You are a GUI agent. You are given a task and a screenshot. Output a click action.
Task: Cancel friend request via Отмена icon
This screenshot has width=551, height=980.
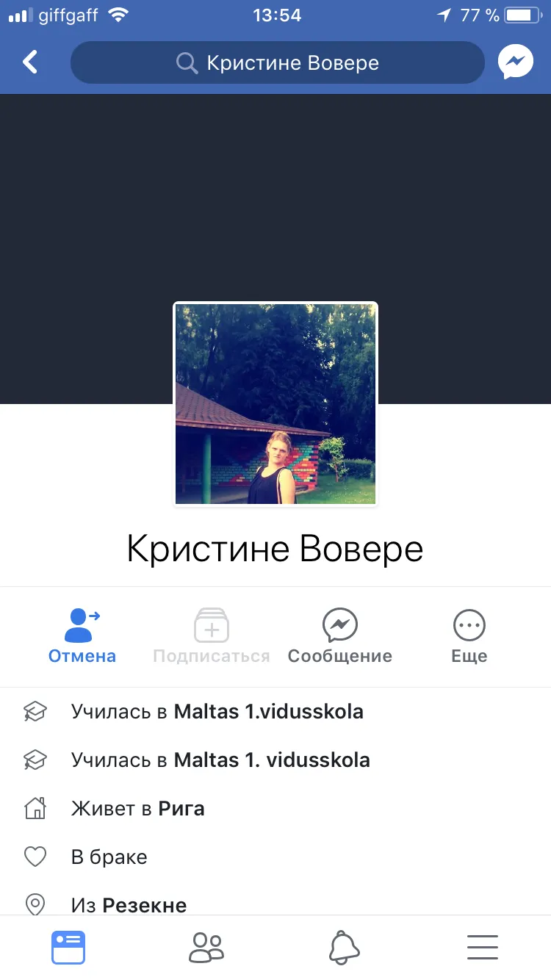pyautogui.click(x=82, y=626)
